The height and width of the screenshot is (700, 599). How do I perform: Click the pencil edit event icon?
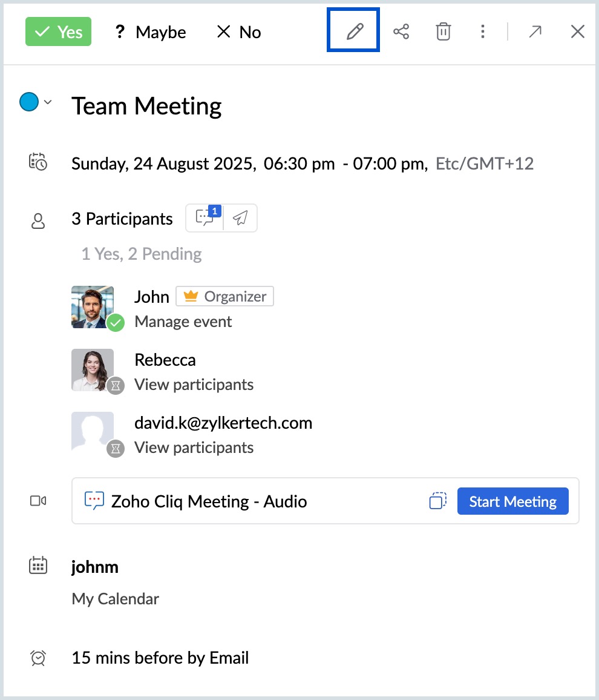click(354, 31)
